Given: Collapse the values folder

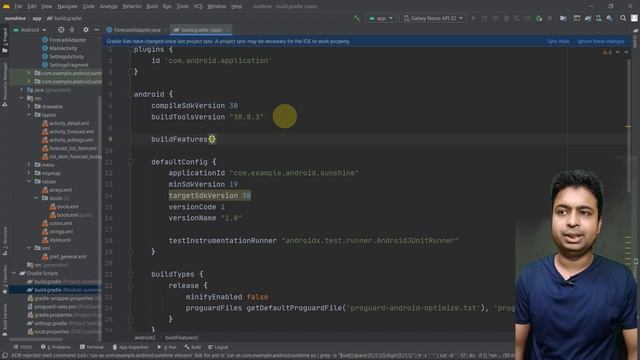Looking at the screenshot, I should (29, 182).
